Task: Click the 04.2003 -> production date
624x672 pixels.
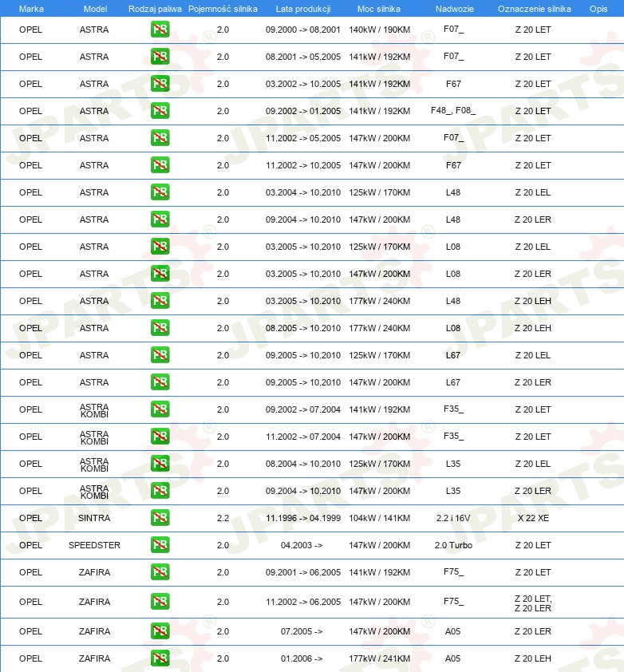Action: 302,545
